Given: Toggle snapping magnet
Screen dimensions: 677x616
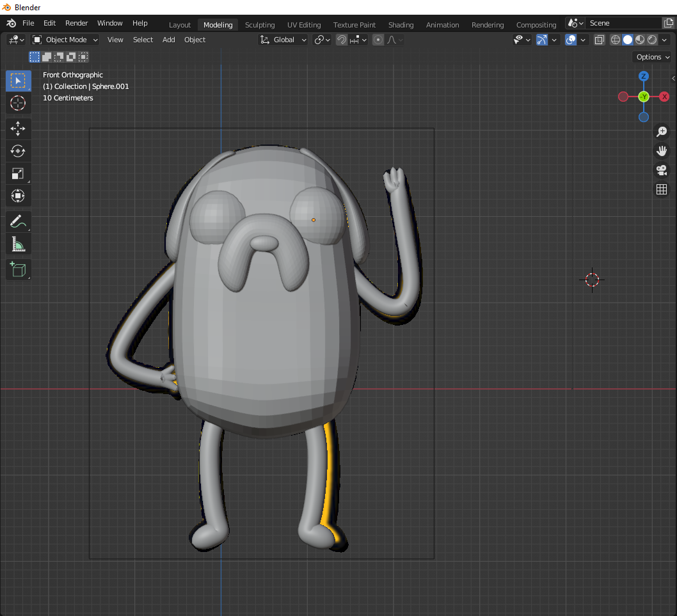Looking at the screenshot, I should click(x=342, y=40).
